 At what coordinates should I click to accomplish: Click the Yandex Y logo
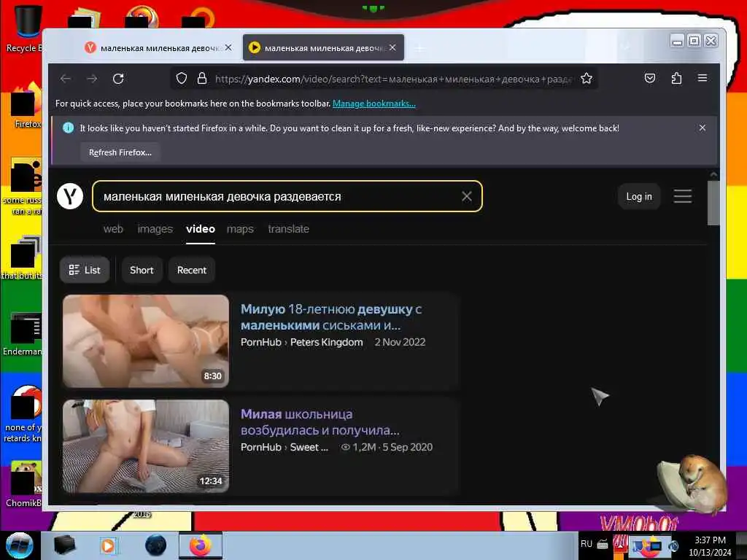[x=70, y=196]
